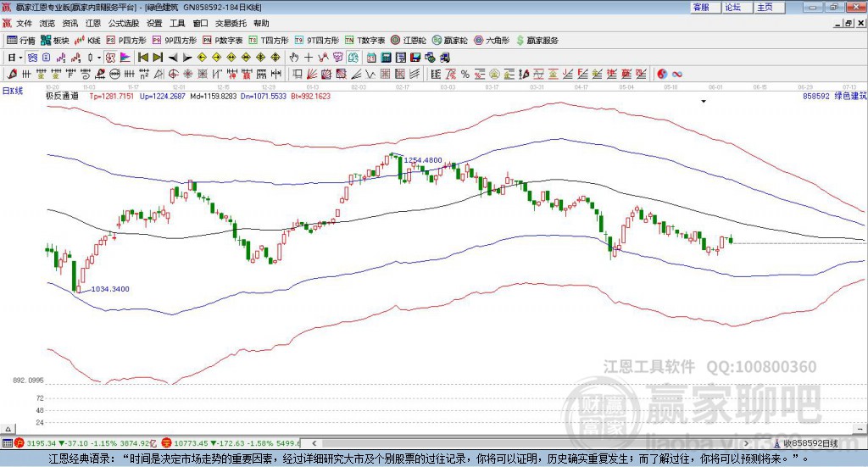Open the calendar icon in toolbar

[x=371, y=58]
